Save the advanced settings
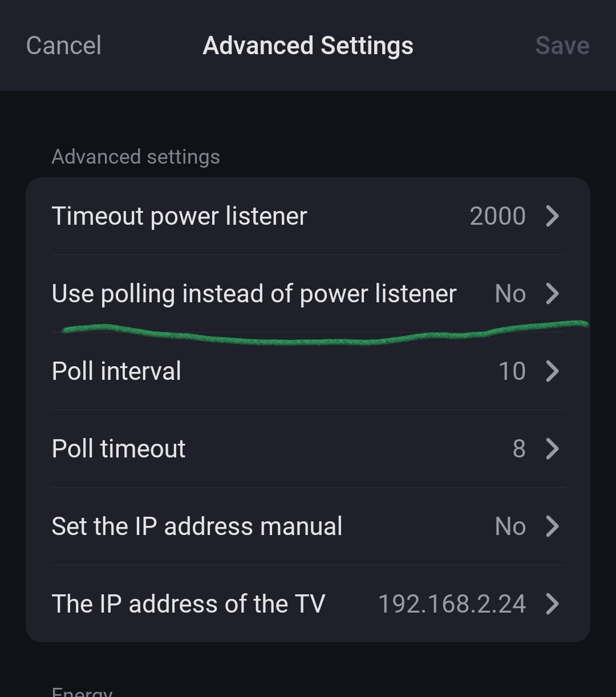The width and height of the screenshot is (616, 697). 562,46
